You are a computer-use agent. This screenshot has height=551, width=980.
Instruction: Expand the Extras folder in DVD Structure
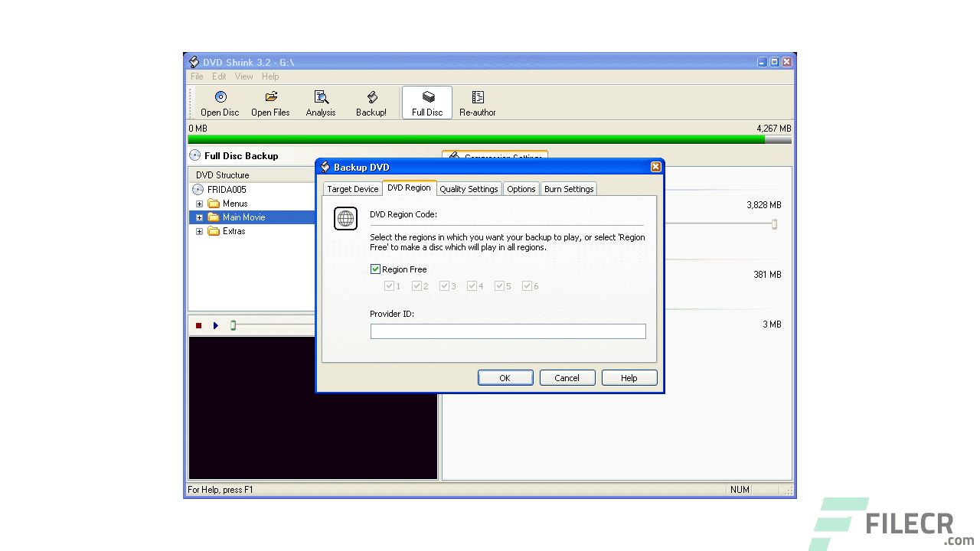[x=199, y=231]
